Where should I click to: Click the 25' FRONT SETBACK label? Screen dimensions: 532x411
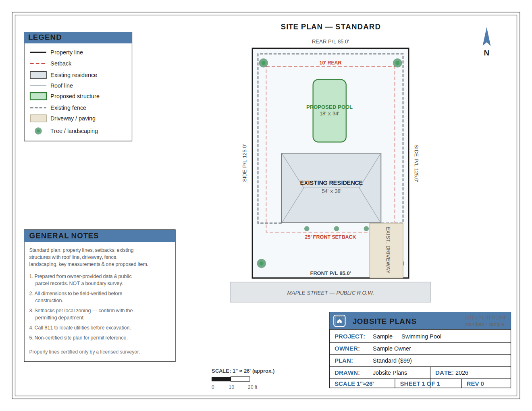click(x=330, y=237)
